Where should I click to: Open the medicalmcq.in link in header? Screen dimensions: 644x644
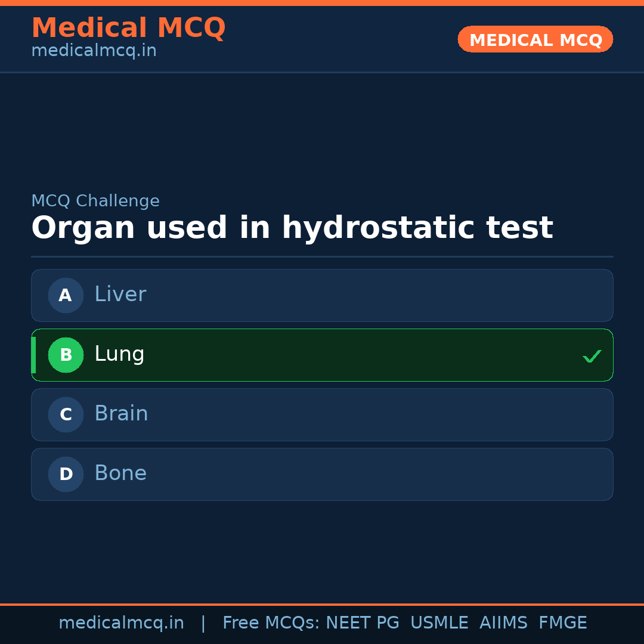93,50
